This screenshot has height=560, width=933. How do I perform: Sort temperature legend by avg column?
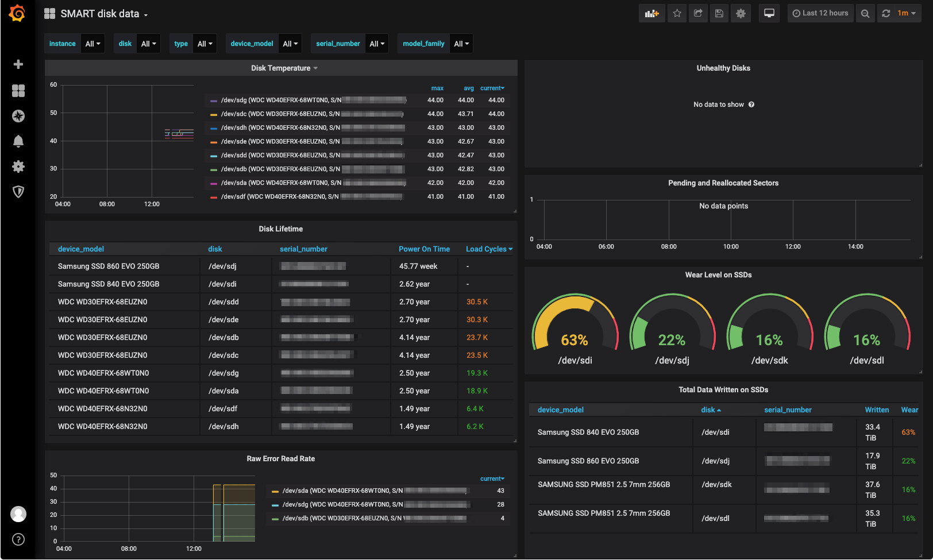coord(469,88)
